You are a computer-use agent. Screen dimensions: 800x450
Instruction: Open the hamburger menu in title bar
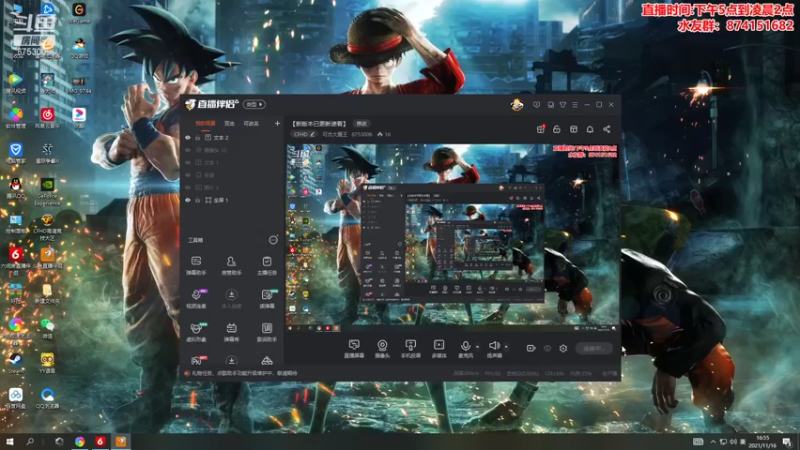pyautogui.click(x=575, y=105)
